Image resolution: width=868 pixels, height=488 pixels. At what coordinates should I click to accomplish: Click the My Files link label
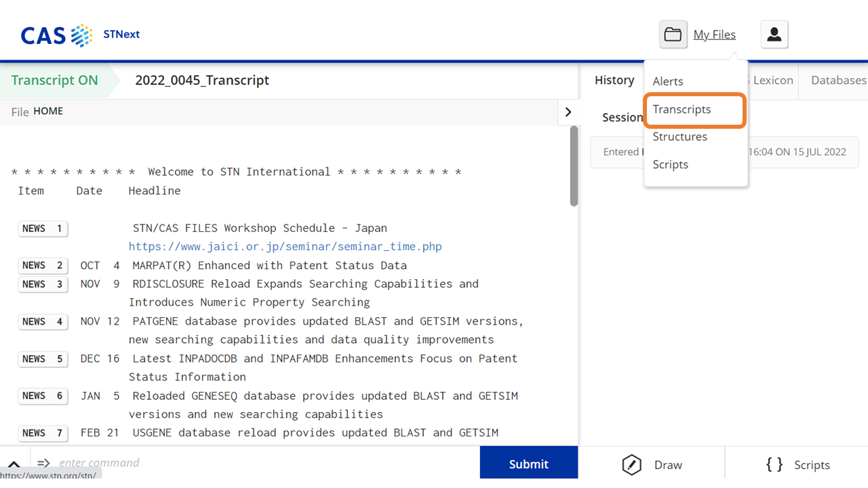pyautogui.click(x=714, y=35)
